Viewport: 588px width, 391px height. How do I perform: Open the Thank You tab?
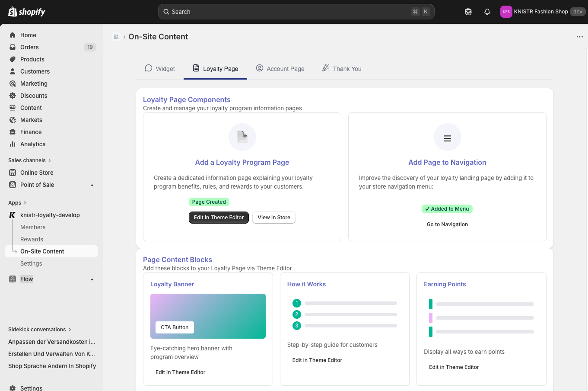(342, 68)
